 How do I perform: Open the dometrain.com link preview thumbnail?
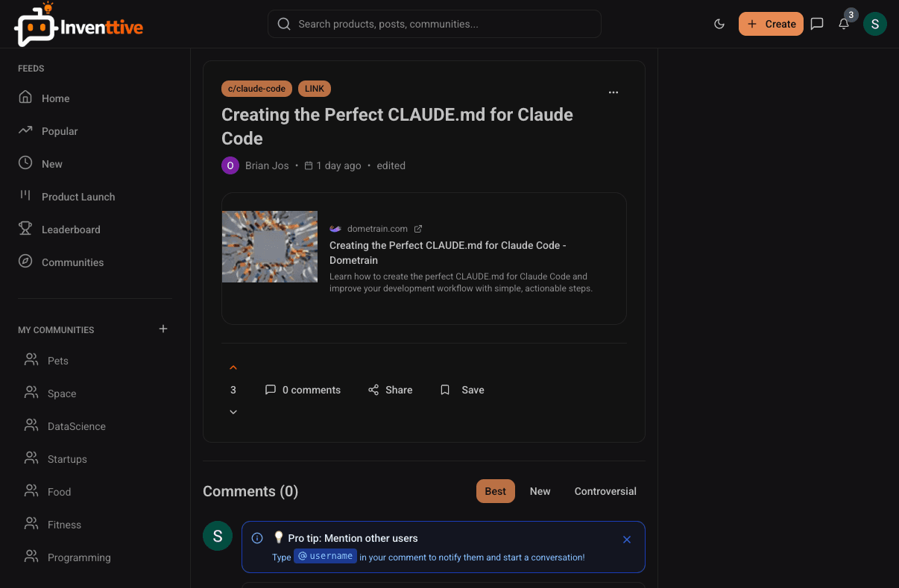270,247
